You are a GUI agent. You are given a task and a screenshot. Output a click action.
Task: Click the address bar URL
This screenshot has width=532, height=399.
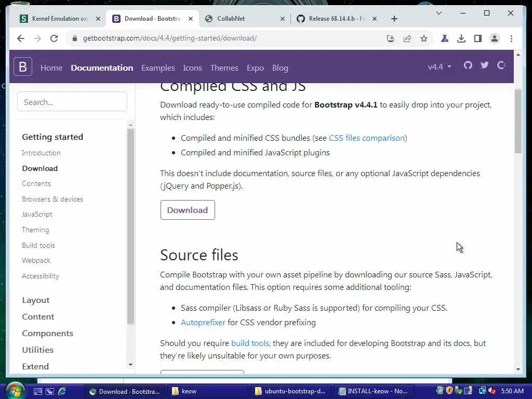click(x=170, y=38)
